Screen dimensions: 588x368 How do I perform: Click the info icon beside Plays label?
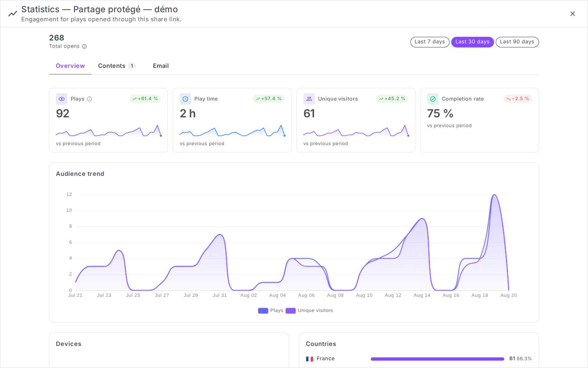point(89,99)
